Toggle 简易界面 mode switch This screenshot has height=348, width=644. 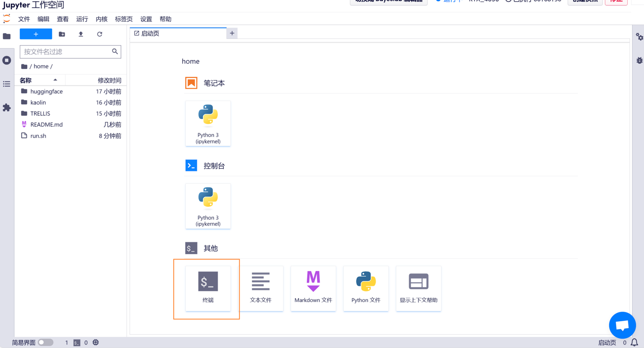[x=46, y=342]
